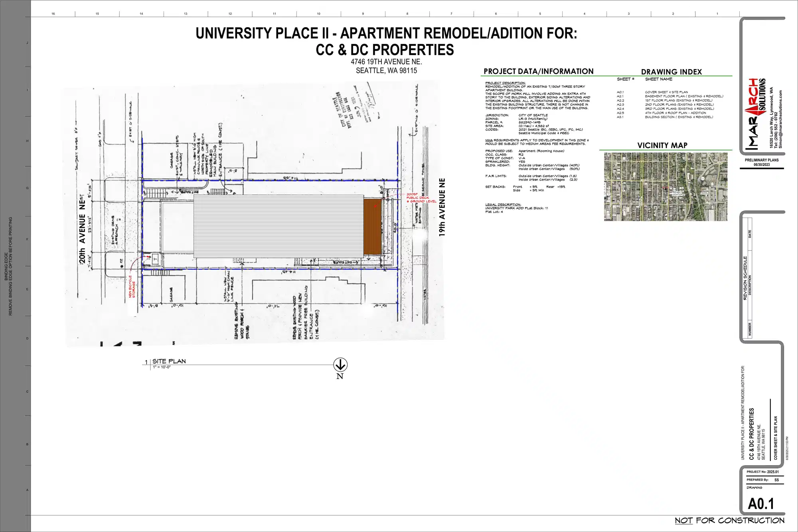The height and width of the screenshot is (532, 798).
Task: Click the 'SEATTLE, WA 98115' line under the title
Action: 386,71
